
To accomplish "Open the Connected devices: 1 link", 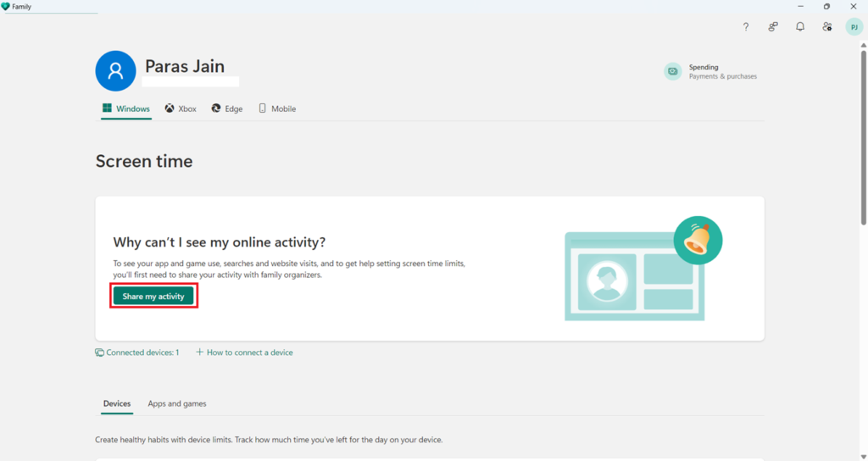I will (x=137, y=353).
